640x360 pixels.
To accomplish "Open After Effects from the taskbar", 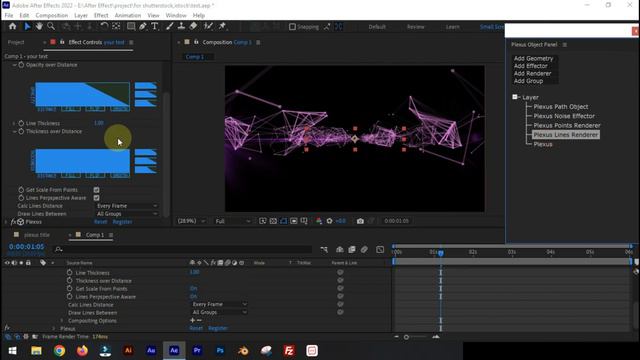I will pos(174,351).
